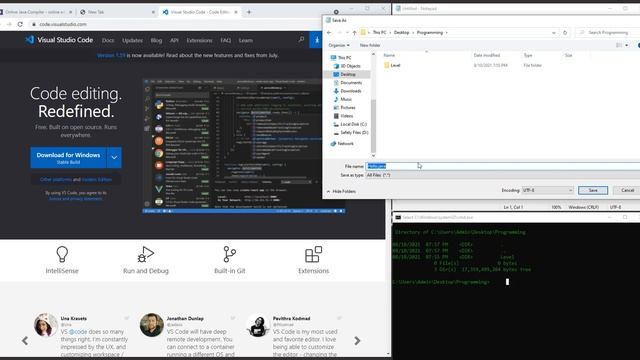Click Programming in the breadcrumb path

tap(429, 32)
